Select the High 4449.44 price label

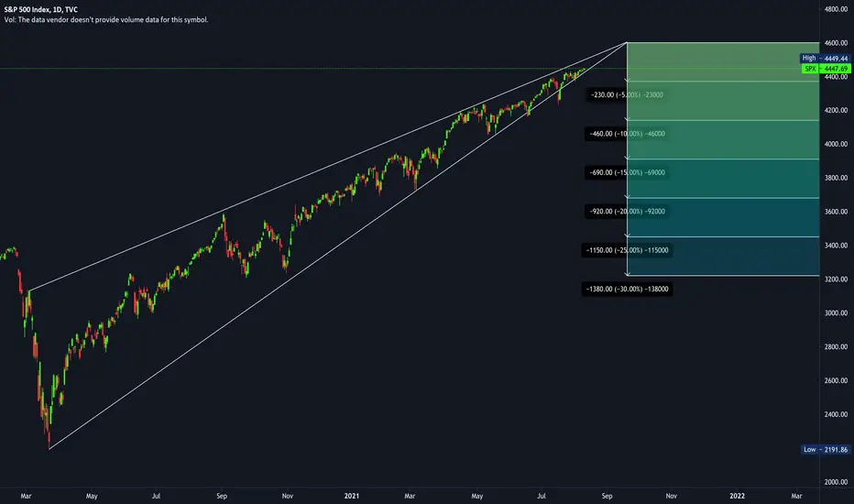825,58
